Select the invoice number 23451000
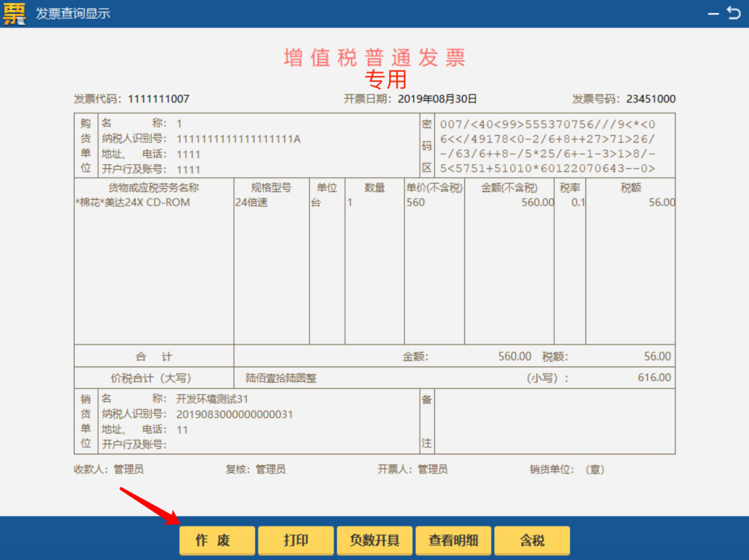Screen dimensions: 749x560 (x=651, y=99)
